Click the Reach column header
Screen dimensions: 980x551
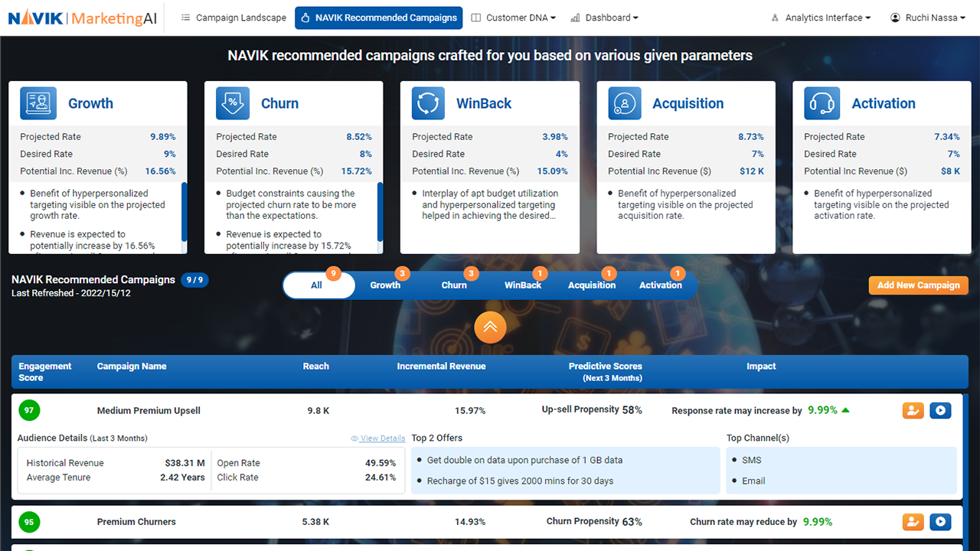(x=315, y=367)
